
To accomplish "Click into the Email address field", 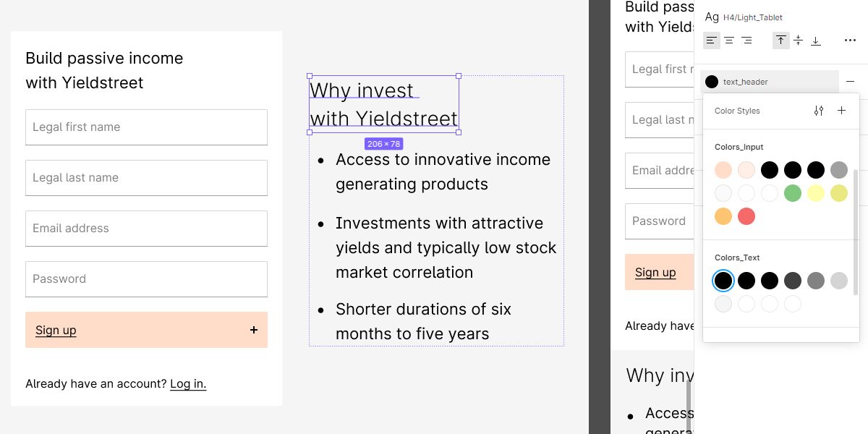I will 146,229.
